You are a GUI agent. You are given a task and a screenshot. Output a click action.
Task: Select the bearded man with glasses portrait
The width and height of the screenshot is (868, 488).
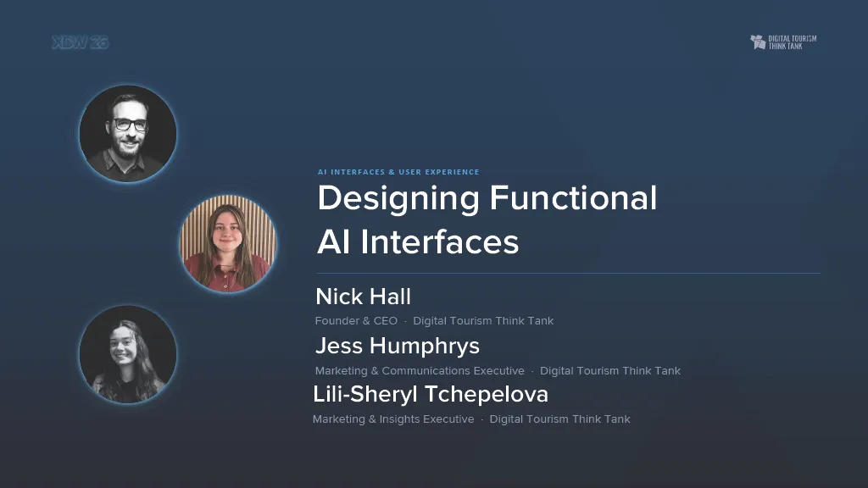pos(128,133)
